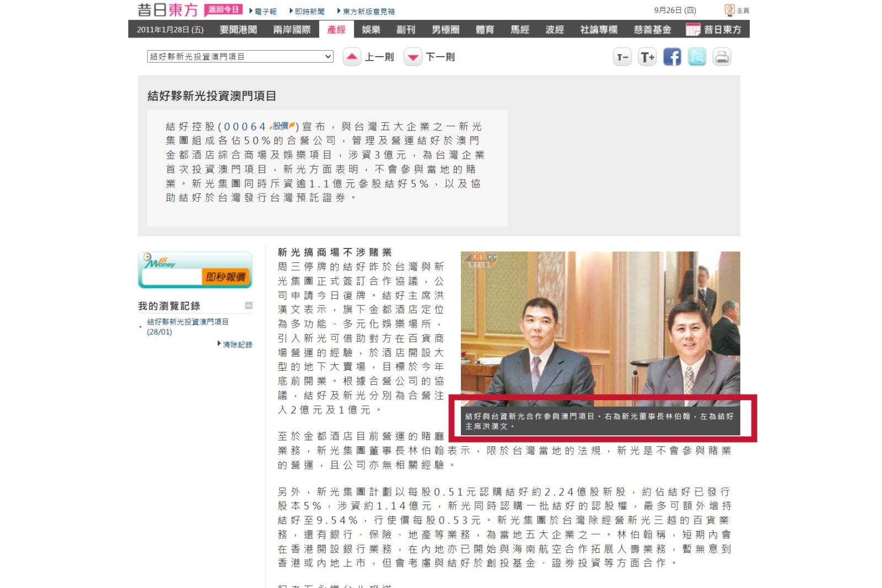Image resolution: width=882 pixels, height=588 pixels.
Task: Click the next article down-arrow icon
Action: (413, 57)
